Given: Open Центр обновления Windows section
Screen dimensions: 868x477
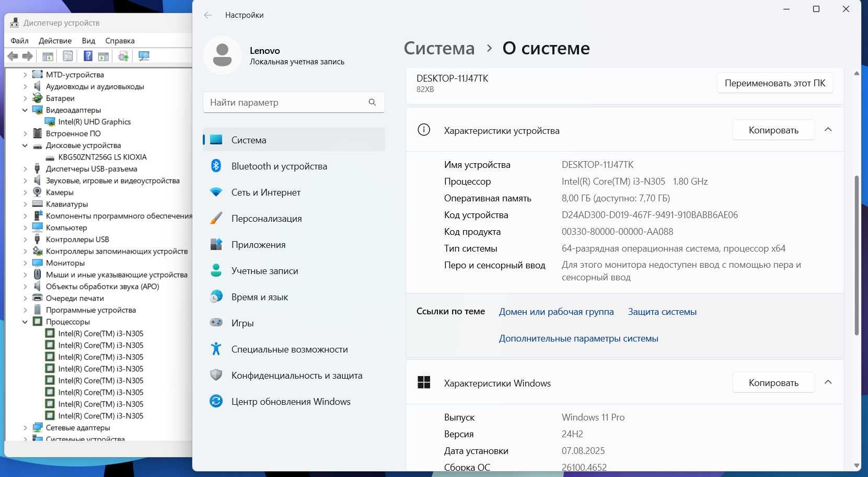Looking at the screenshot, I should pos(294,402).
